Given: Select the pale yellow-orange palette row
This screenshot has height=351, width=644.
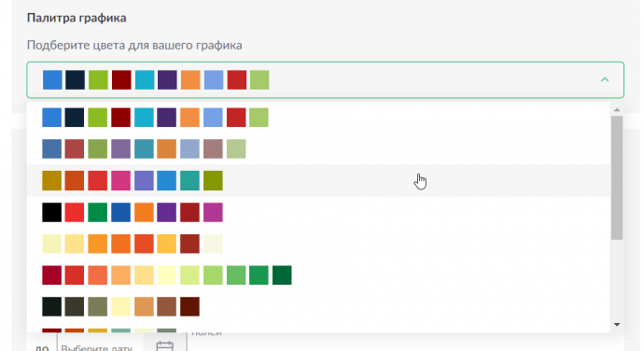Looking at the screenshot, I should (318, 244).
